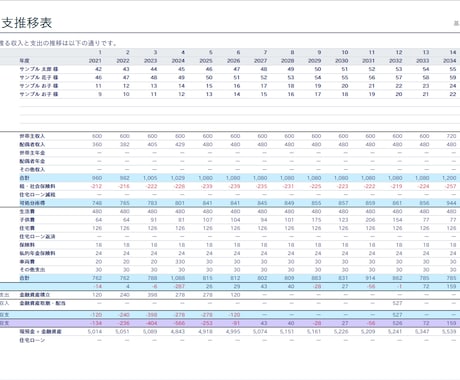The width and height of the screenshot is (460, 380).
Task: Select the 住宅ローン減税 row label
Action: click(x=37, y=195)
